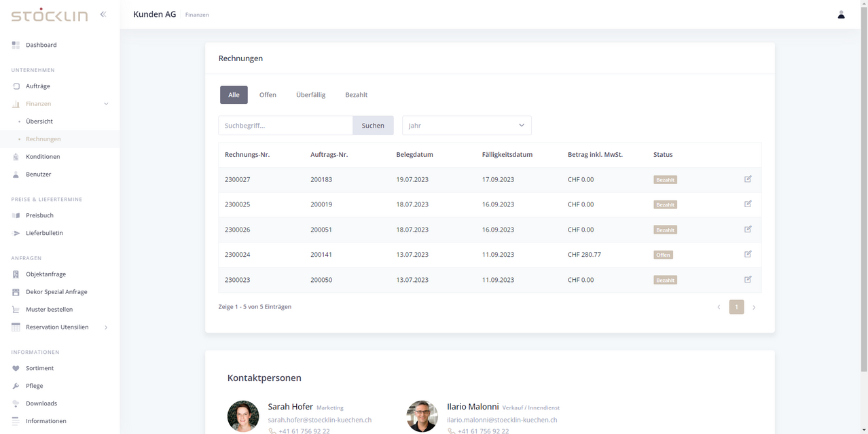Expand the Jahr dropdown
868x434 pixels.
[467, 126]
